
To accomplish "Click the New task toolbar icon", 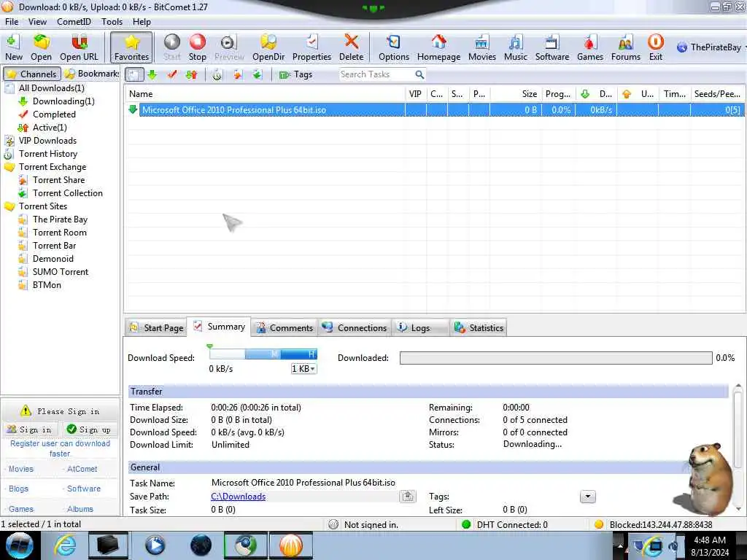I will pyautogui.click(x=13, y=47).
